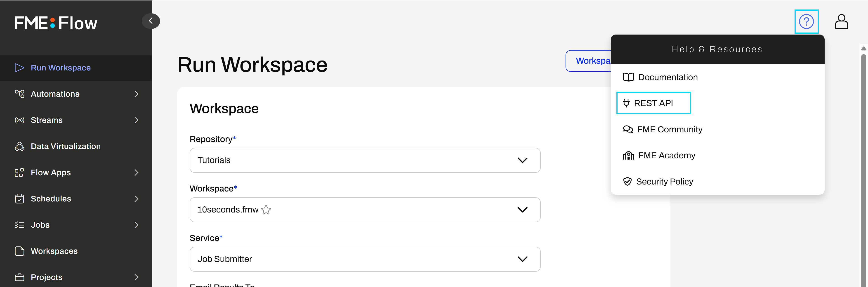This screenshot has width=868, height=287.
Task: Open the user profile icon
Action: tap(841, 21)
